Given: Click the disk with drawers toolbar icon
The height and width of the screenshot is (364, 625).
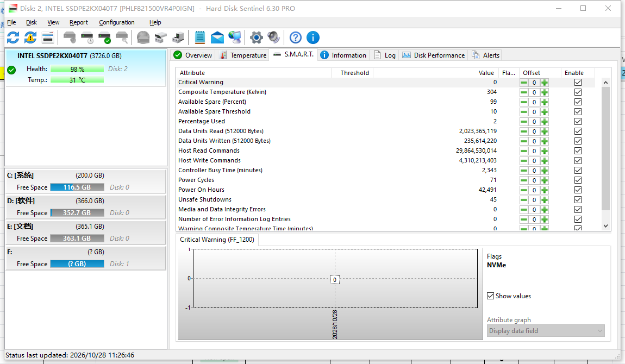Looking at the screenshot, I should (x=161, y=38).
